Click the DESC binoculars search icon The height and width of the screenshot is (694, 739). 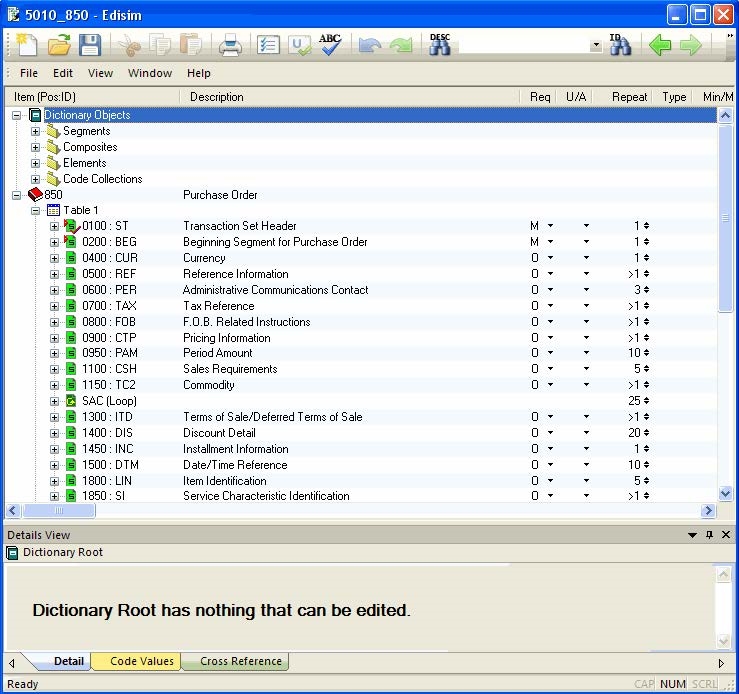[440, 45]
